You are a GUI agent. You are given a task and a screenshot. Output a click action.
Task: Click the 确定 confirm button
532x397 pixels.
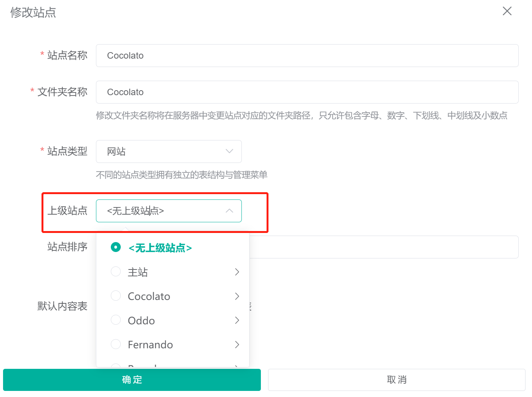(131, 379)
